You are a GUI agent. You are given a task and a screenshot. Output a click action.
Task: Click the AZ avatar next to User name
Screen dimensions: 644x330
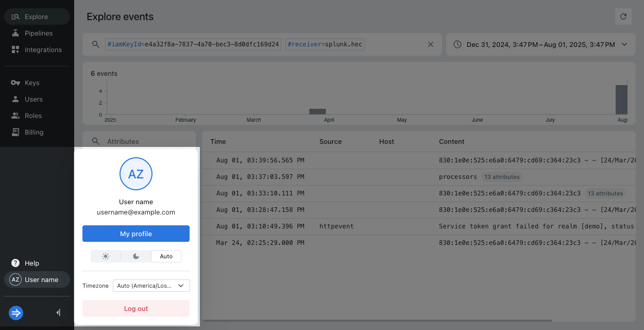coord(15,279)
